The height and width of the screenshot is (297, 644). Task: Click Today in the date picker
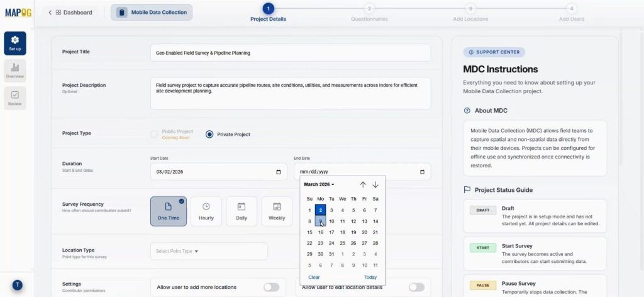tap(370, 277)
